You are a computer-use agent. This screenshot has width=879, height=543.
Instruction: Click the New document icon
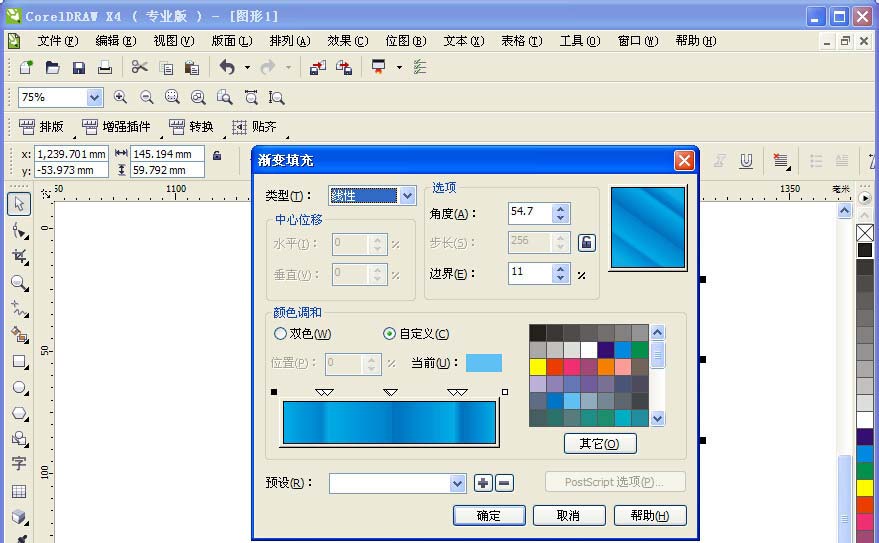26,67
